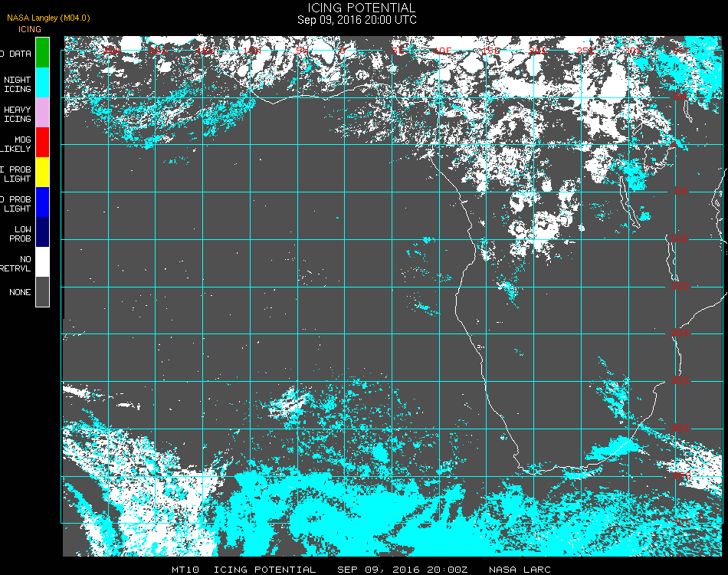Screen dimensions: 728x575
Task: Click the '15S' latitude label
Action: pos(680,286)
